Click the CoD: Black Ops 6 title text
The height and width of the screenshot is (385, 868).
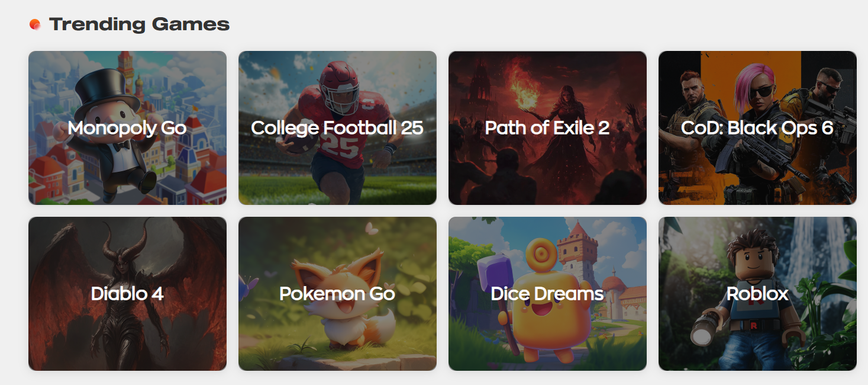(x=757, y=128)
